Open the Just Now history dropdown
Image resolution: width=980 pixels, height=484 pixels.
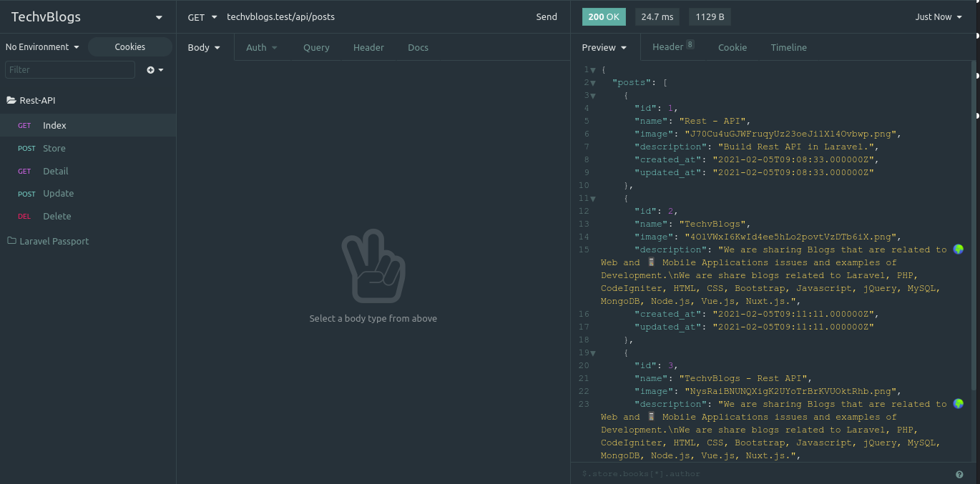click(939, 17)
